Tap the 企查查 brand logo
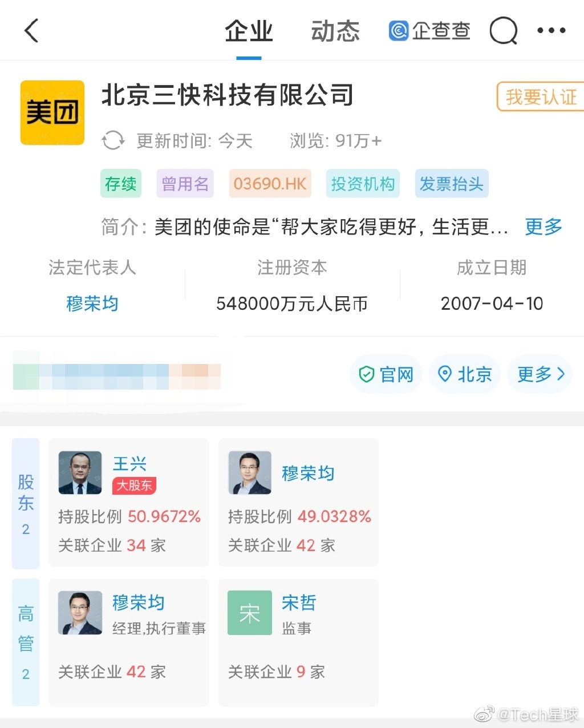 pyautogui.click(x=429, y=31)
